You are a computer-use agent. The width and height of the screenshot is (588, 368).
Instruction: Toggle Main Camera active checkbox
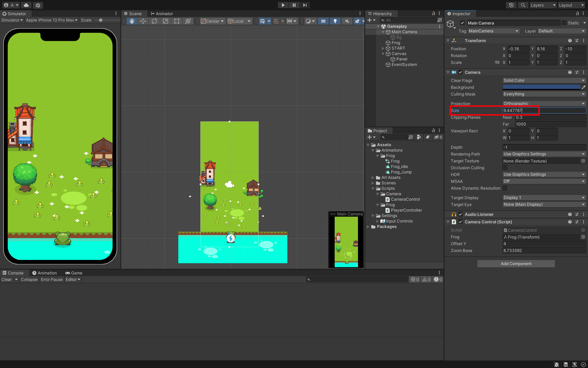pos(462,23)
